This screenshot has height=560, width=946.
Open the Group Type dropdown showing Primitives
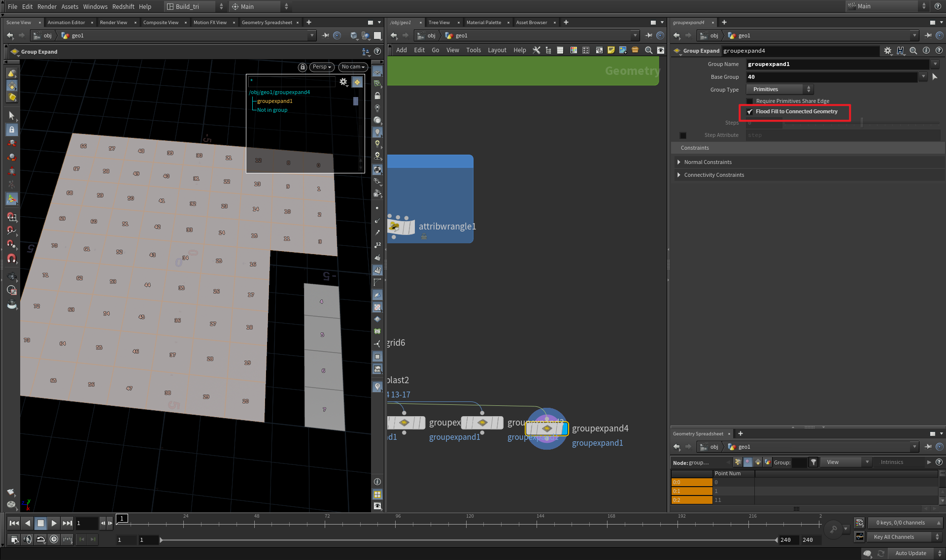pos(779,89)
